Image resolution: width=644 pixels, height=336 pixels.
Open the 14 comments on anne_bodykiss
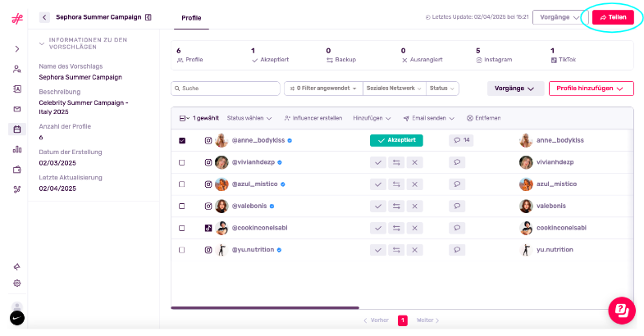click(x=461, y=140)
